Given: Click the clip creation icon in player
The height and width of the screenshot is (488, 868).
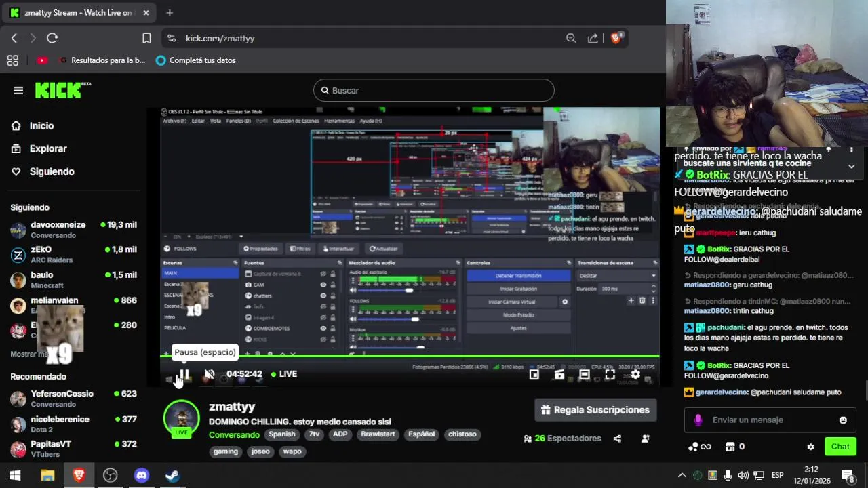Looking at the screenshot, I should [x=559, y=374].
